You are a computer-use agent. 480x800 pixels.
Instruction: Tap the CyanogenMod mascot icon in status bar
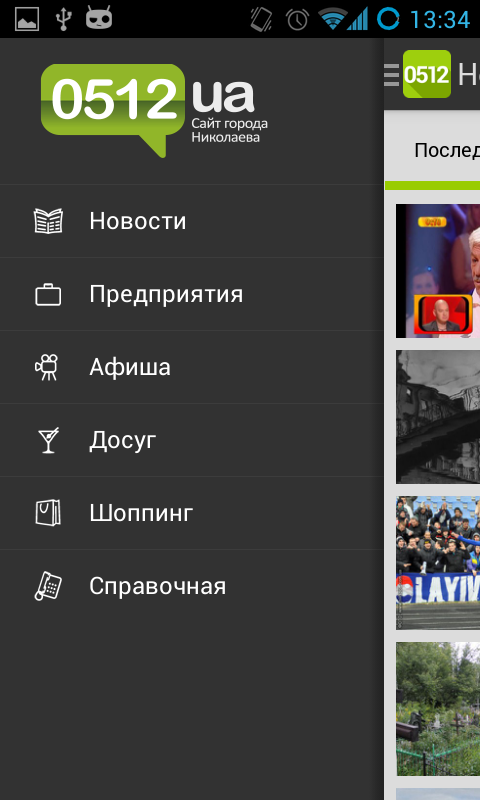pyautogui.click(x=98, y=18)
